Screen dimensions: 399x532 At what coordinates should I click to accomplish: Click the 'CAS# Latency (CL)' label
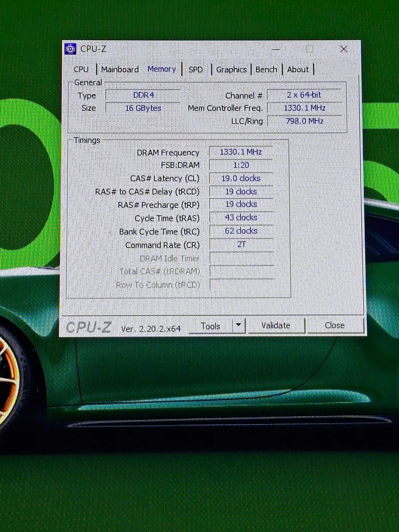pyautogui.click(x=165, y=179)
